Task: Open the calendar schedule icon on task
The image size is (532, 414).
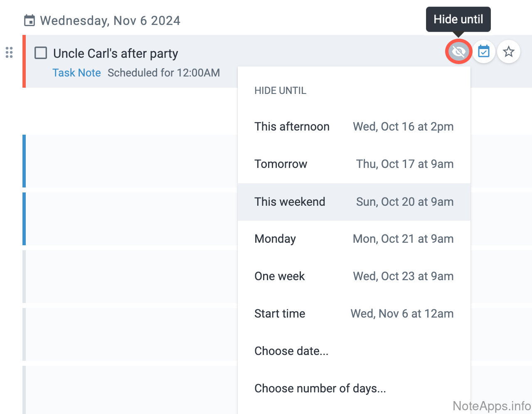Action: pyautogui.click(x=484, y=52)
